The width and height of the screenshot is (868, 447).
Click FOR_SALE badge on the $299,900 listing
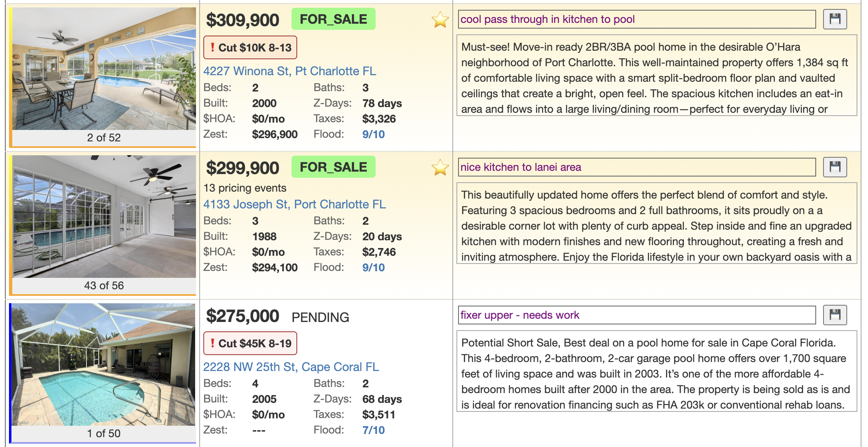pyautogui.click(x=333, y=167)
